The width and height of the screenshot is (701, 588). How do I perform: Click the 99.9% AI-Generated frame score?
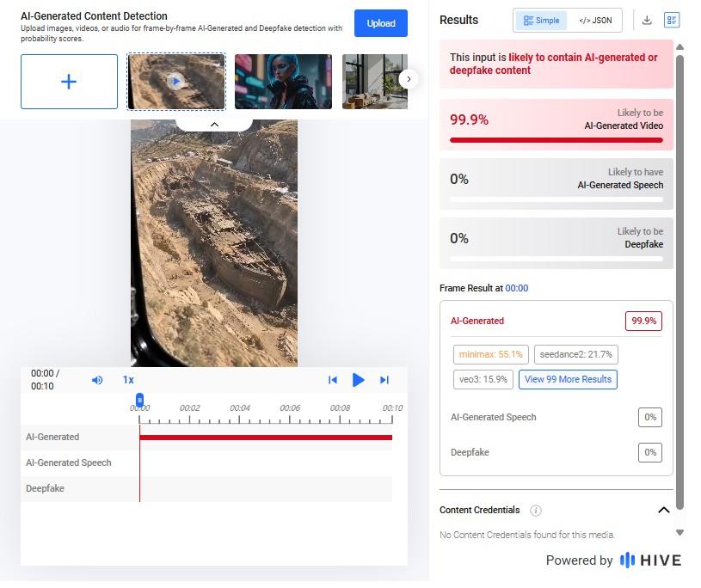643,322
